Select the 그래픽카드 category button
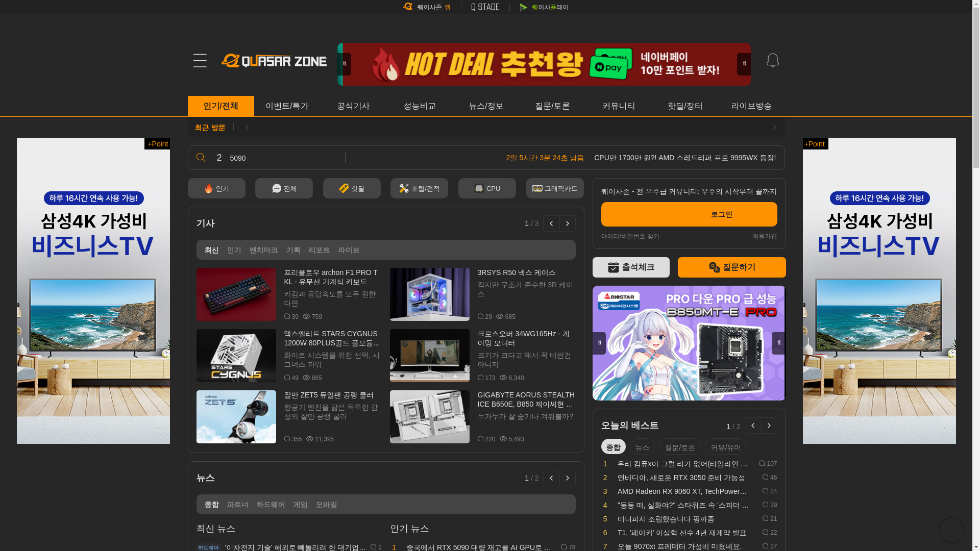This screenshot has height=551, width=980. click(555, 188)
